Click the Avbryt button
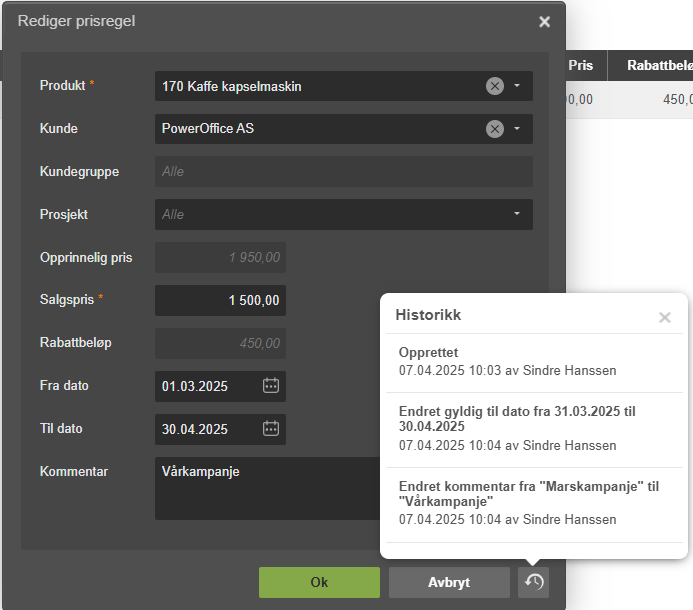Screen dimensions: 693x610 (x=449, y=582)
